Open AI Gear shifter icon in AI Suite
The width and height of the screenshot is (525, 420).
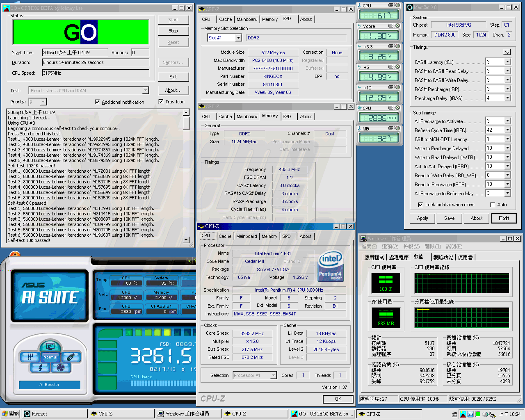pos(30,357)
